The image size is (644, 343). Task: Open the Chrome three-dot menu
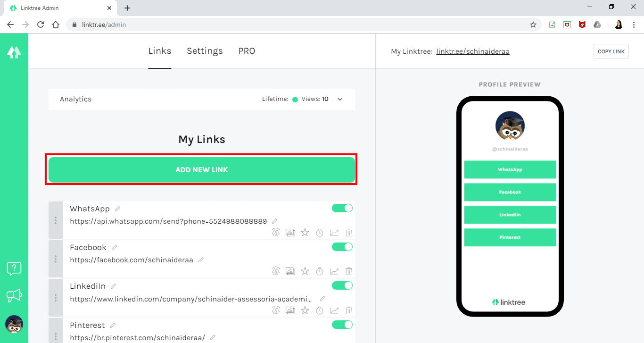coord(634,25)
